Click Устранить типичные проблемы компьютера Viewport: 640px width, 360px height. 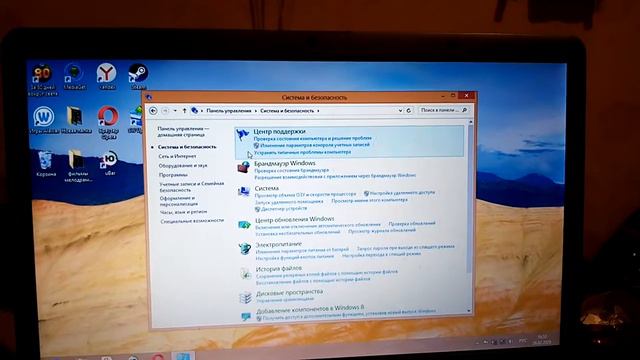302,152
